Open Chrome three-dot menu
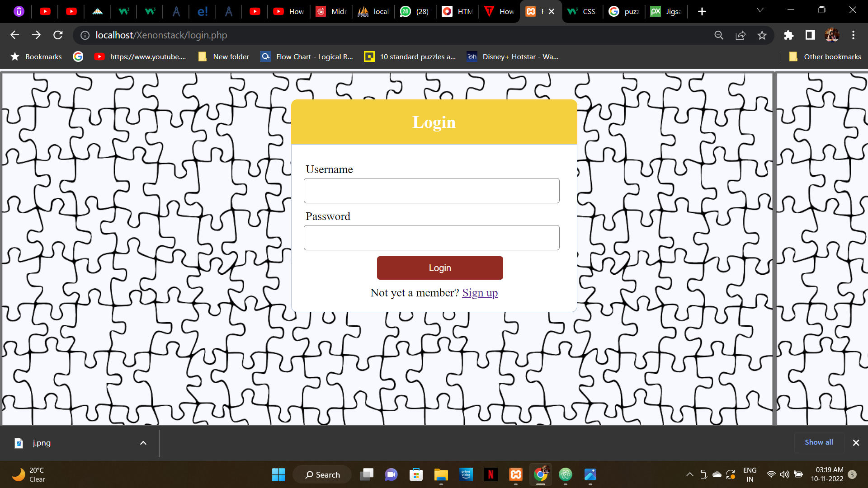 [853, 35]
